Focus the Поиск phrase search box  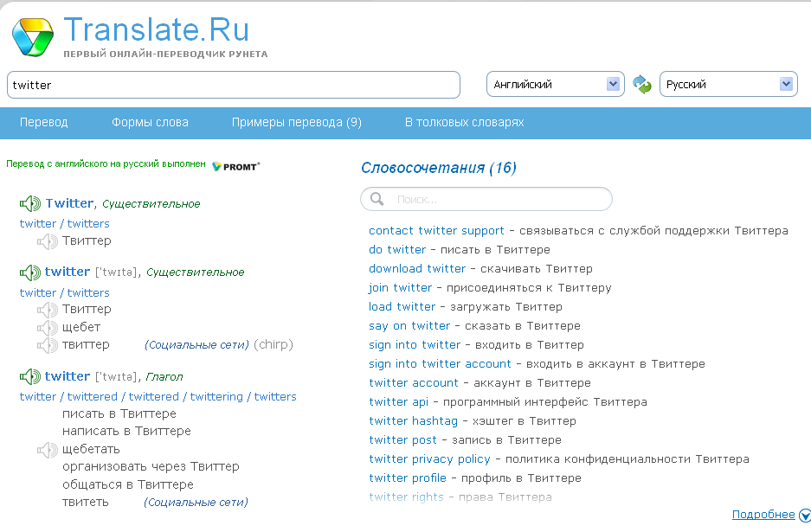[x=486, y=199]
